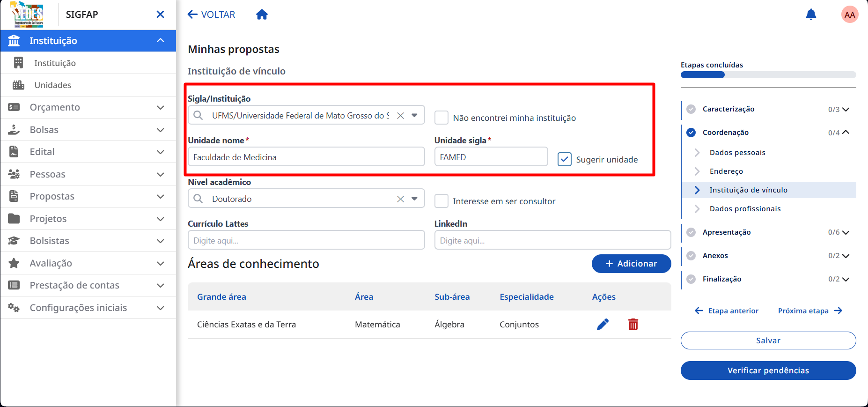868x407 pixels.
Task: Collapse the Instituição sidebar section
Action: (160, 41)
